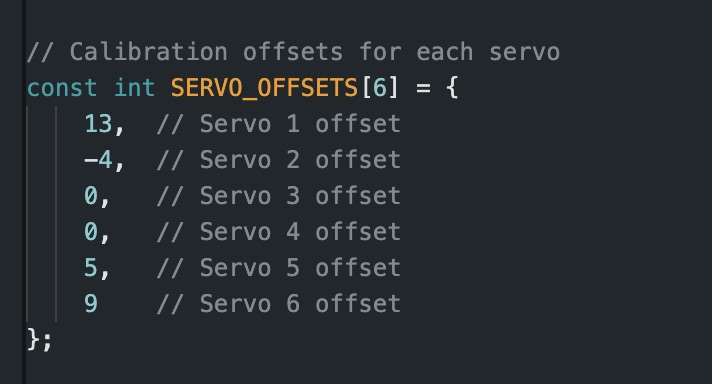Click the Servo 5 offset comment
Image resolution: width=712 pixels, height=384 pixels.
tap(278, 267)
